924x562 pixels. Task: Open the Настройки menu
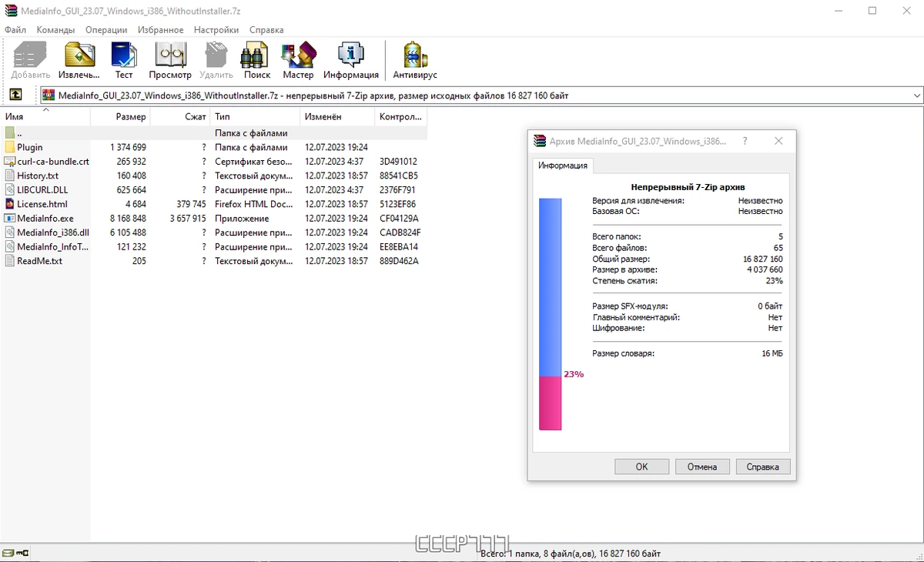[x=216, y=30]
